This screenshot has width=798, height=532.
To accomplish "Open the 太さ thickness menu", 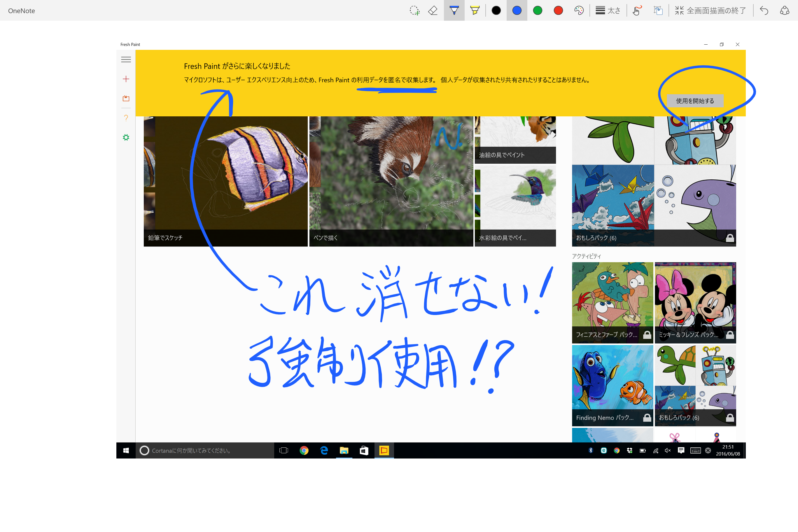I will [608, 10].
